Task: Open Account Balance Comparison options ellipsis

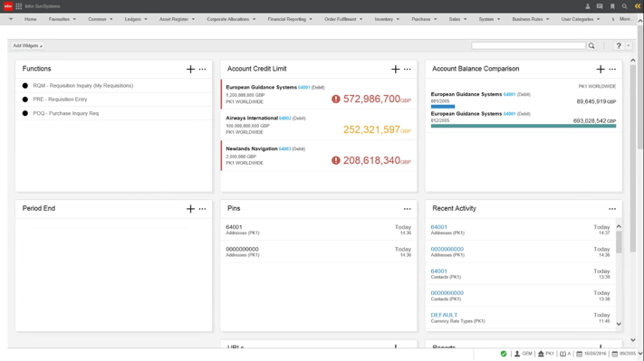Action: click(612, 69)
